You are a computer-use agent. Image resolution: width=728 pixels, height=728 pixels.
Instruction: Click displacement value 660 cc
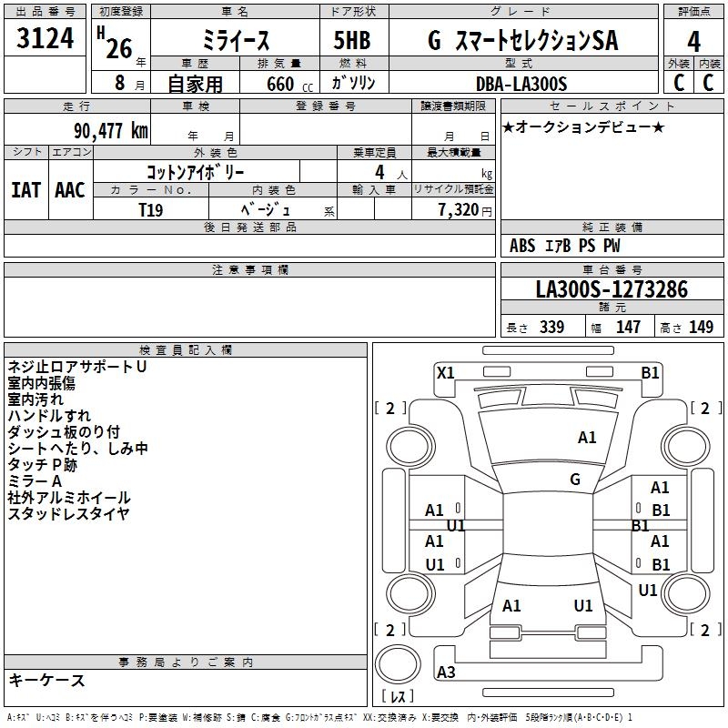click(x=289, y=84)
